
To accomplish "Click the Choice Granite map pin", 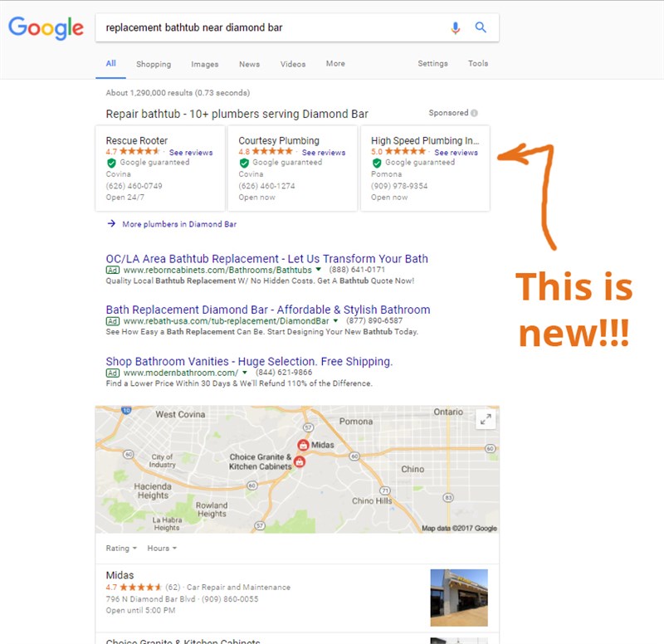I will click(x=300, y=461).
